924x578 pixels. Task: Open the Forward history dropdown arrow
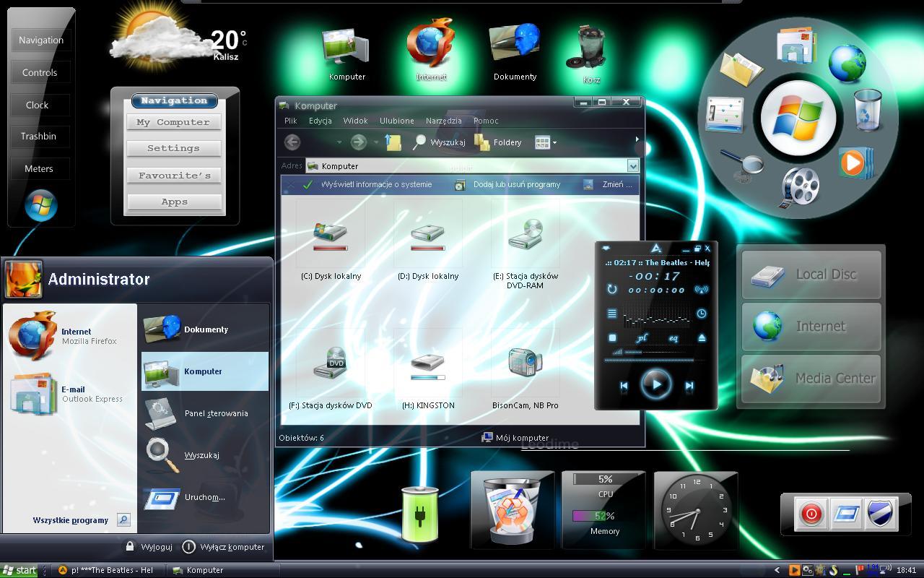click(376, 142)
